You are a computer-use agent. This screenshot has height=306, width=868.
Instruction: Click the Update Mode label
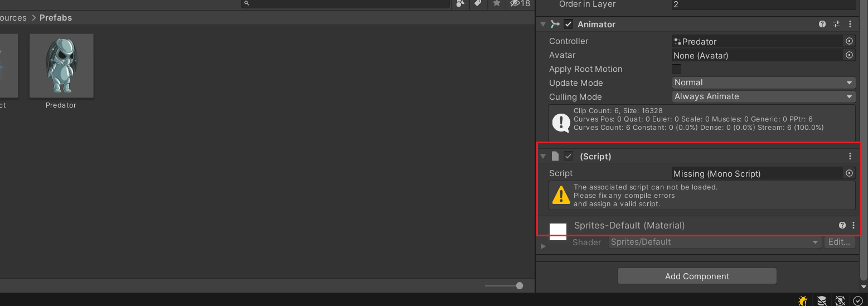576,83
